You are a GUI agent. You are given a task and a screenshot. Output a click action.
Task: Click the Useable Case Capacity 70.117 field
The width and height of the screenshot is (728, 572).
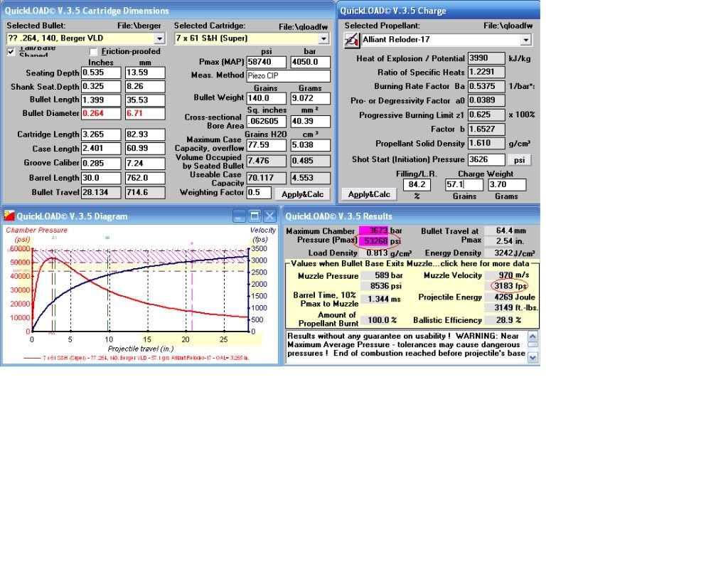point(267,178)
